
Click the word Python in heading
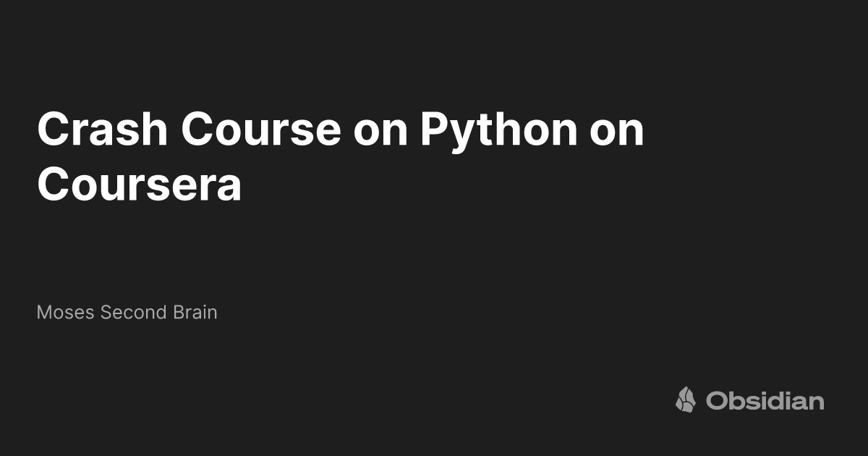[x=499, y=132]
